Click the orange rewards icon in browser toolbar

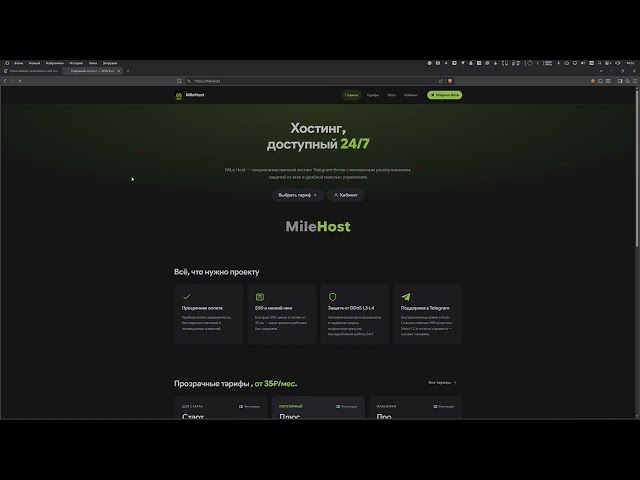tap(593, 81)
